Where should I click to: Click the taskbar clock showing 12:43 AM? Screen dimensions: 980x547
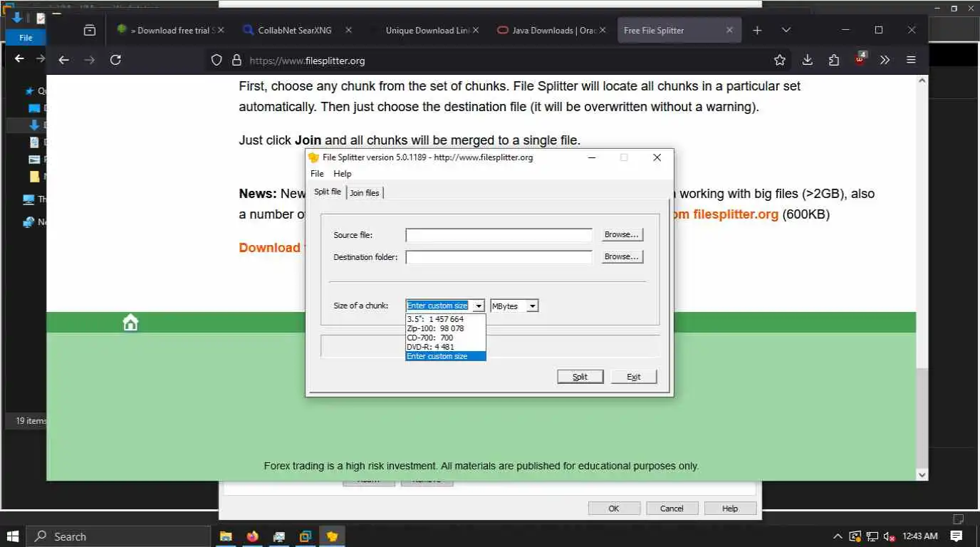(x=919, y=536)
